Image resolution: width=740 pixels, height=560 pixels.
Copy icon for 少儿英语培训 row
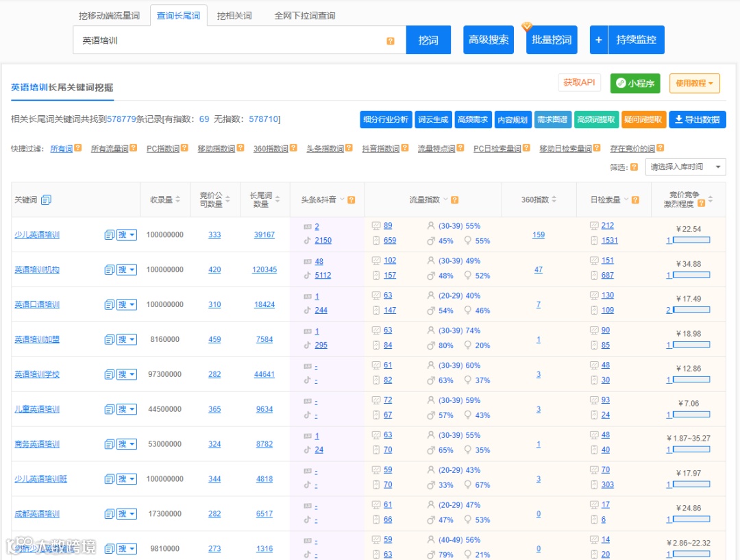pos(109,234)
